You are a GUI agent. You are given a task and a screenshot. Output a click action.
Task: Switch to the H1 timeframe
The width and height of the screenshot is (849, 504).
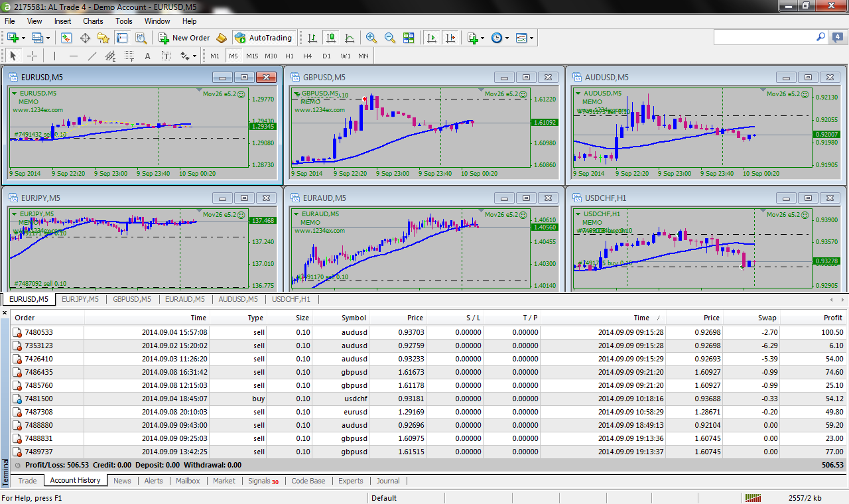[289, 56]
